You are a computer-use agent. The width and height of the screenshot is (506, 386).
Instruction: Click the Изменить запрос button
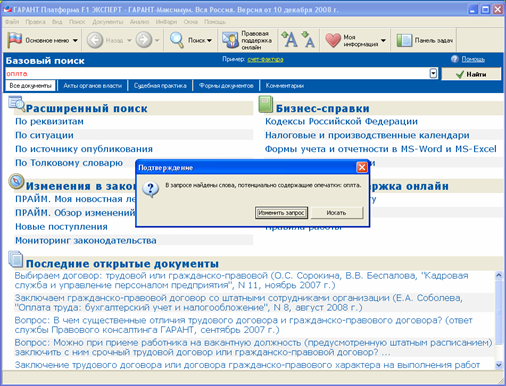281,213
